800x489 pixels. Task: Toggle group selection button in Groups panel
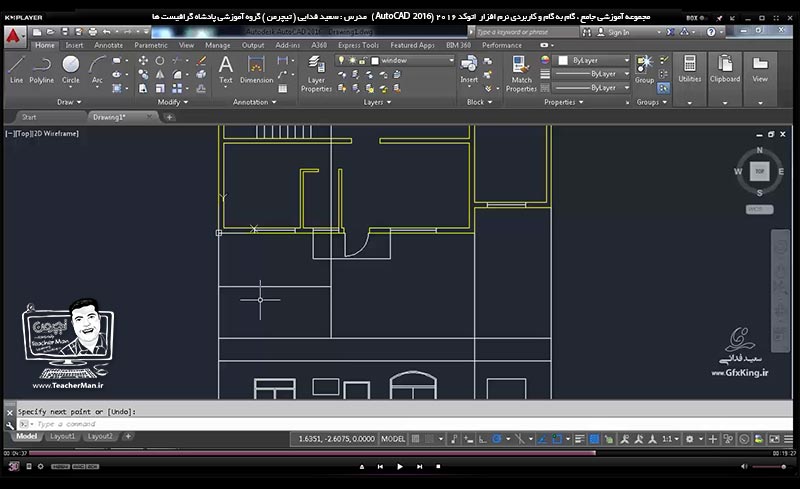(663, 88)
